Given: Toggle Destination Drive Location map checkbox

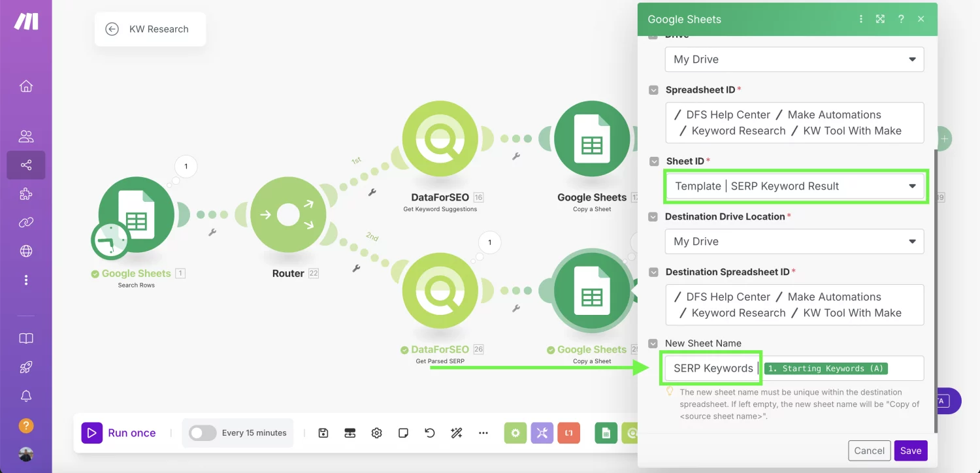Looking at the screenshot, I should coord(653,217).
